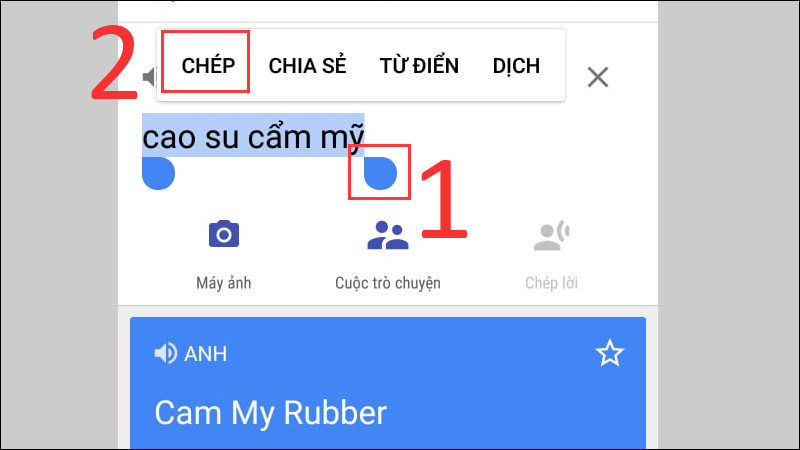The image size is (800, 450).
Task: Tap the Chép lời label
Action: [x=552, y=283]
